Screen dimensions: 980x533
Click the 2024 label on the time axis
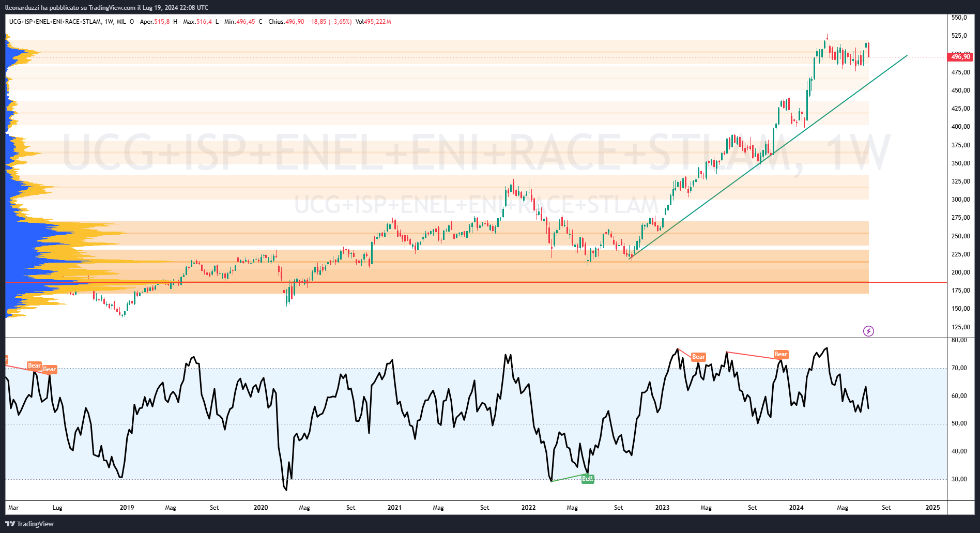(796, 508)
